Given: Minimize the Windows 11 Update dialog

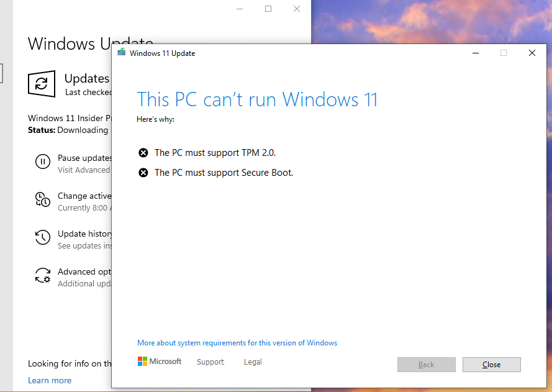Looking at the screenshot, I should 475,53.
